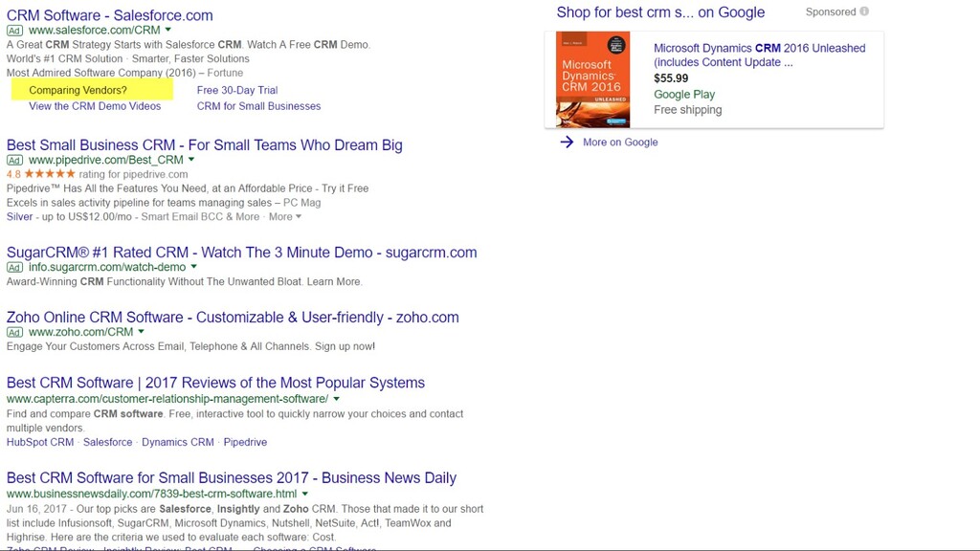Open the SugarCRM #1 Rated CRM ad title
This screenshot has height=551, width=980.
(x=241, y=253)
